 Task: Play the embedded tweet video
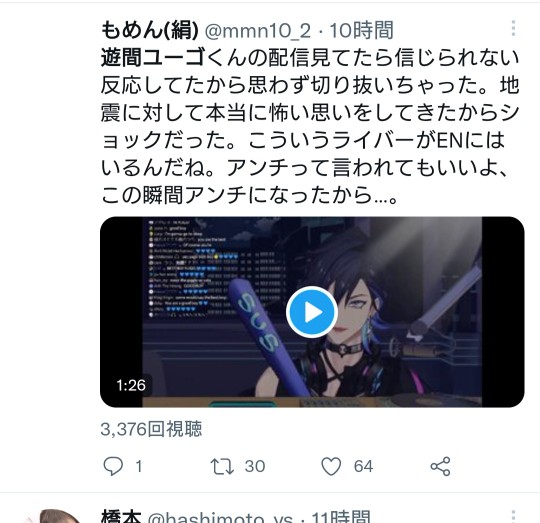pyautogui.click(x=312, y=312)
